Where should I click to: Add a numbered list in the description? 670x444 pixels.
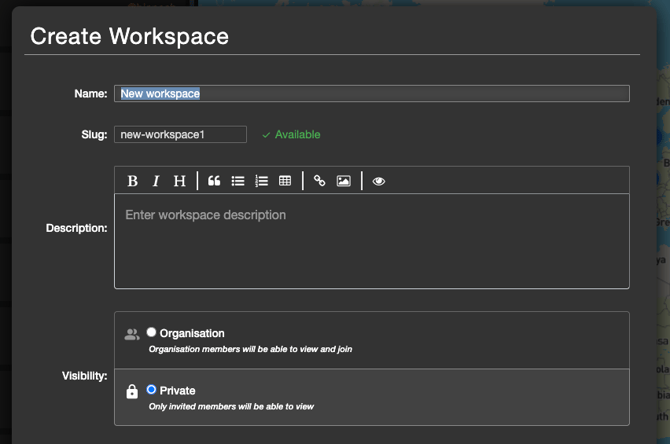(x=262, y=181)
